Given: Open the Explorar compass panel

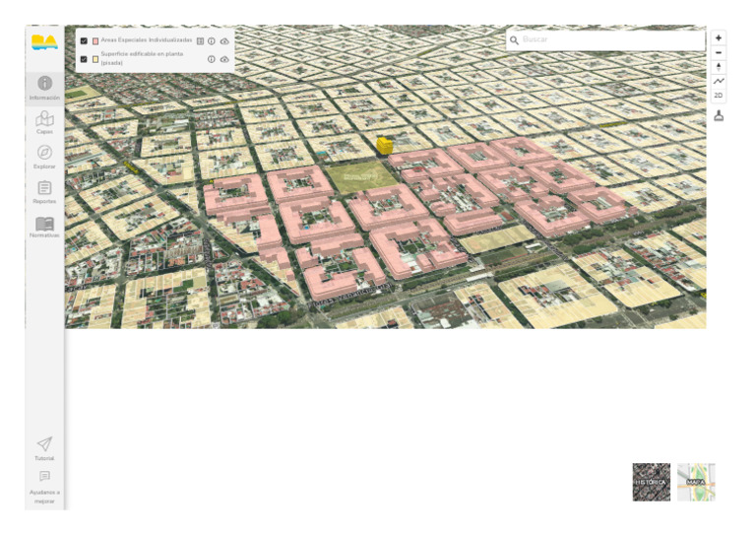Looking at the screenshot, I should point(44,158).
